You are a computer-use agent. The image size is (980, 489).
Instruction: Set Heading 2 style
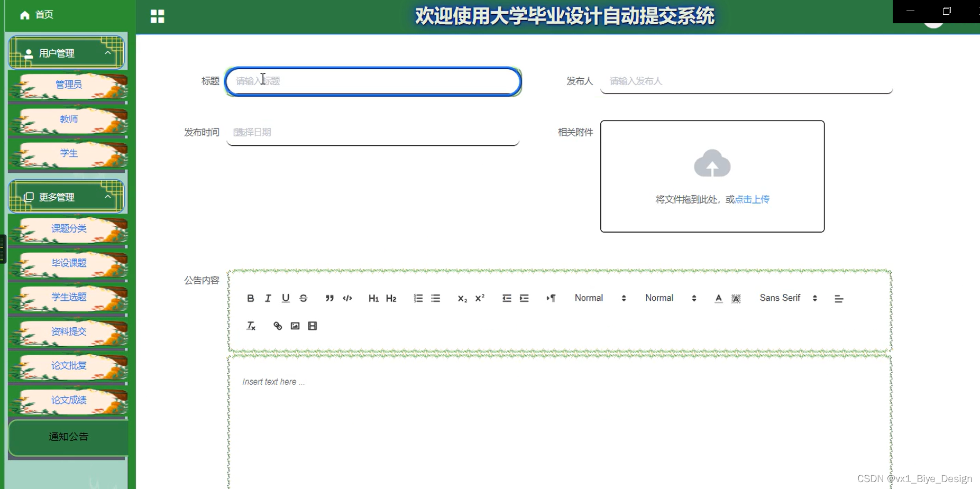click(391, 298)
